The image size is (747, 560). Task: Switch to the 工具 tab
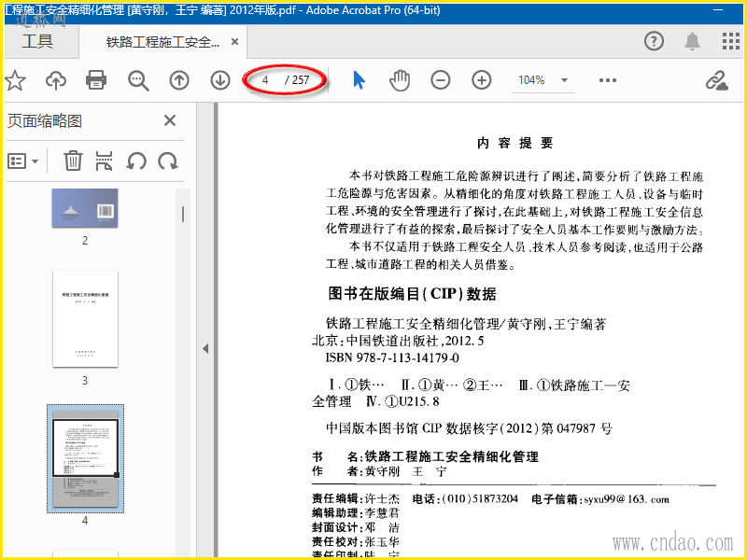37,41
